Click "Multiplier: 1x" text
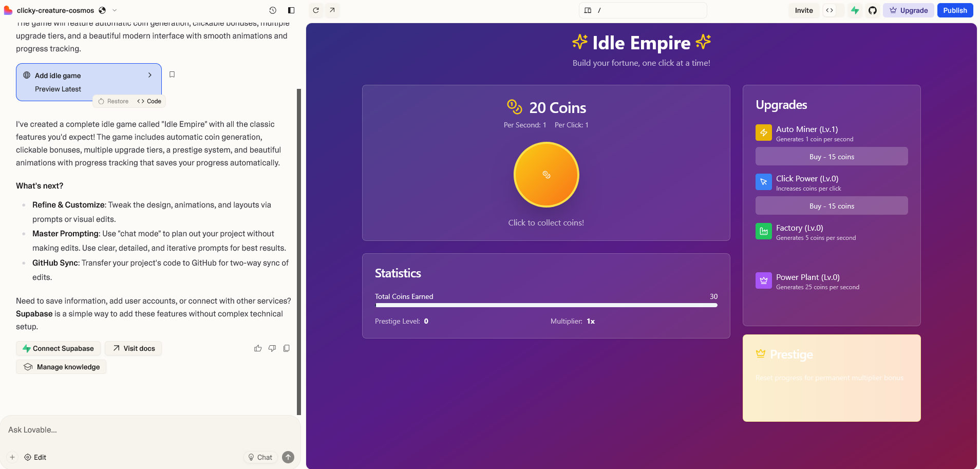 (573, 321)
